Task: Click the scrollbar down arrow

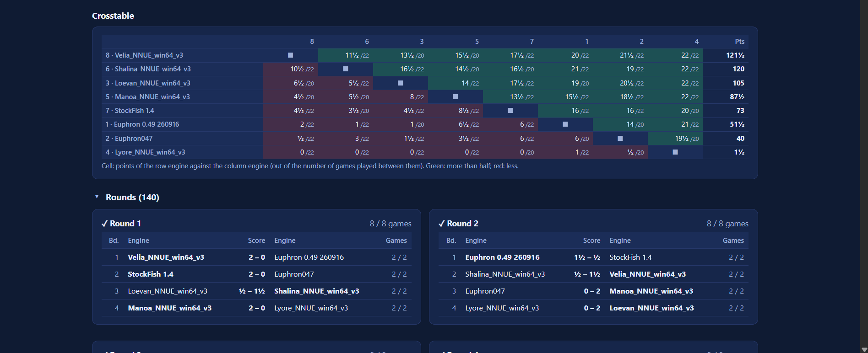Action: [864, 349]
